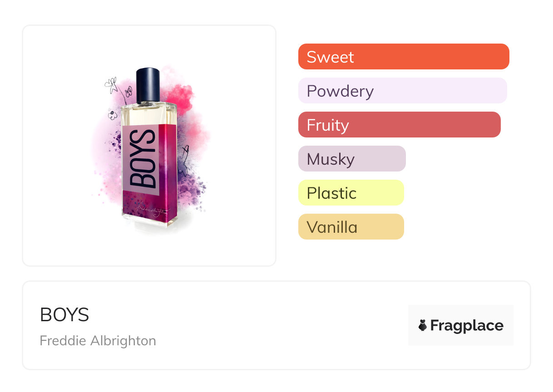
Task: Click the clear liquid section of the bottle
Action: (x=144, y=113)
